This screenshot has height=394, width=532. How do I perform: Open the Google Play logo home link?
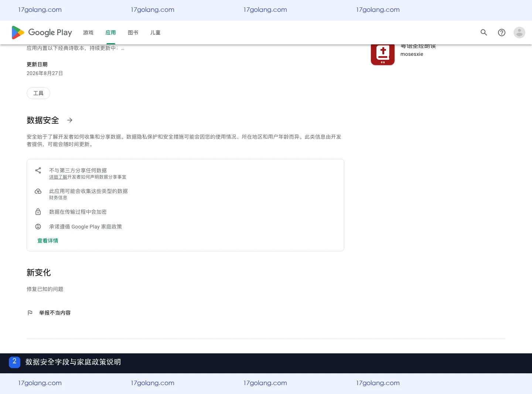click(42, 33)
